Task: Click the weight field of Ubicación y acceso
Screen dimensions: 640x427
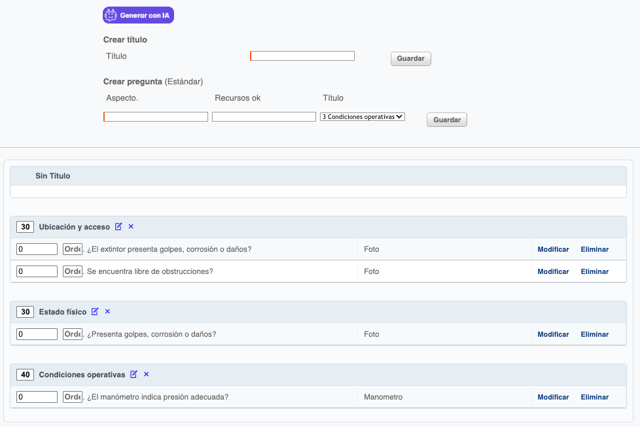Action: point(25,227)
